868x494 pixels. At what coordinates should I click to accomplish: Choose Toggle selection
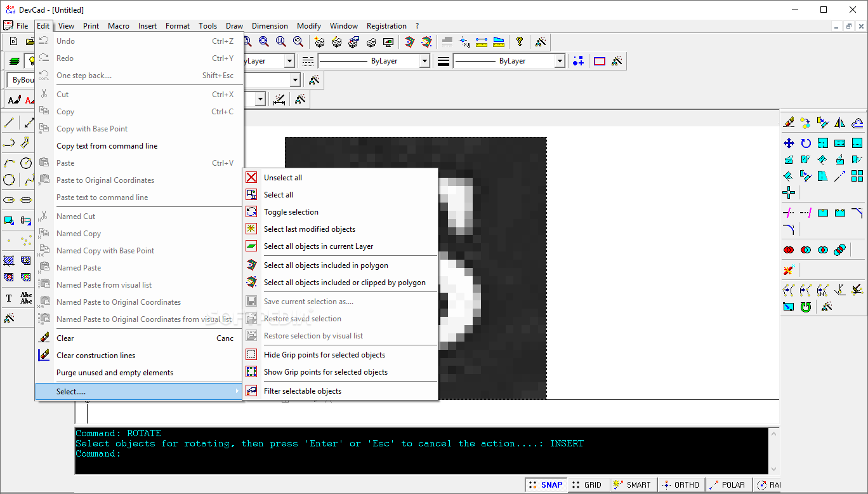[x=341, y=212]
